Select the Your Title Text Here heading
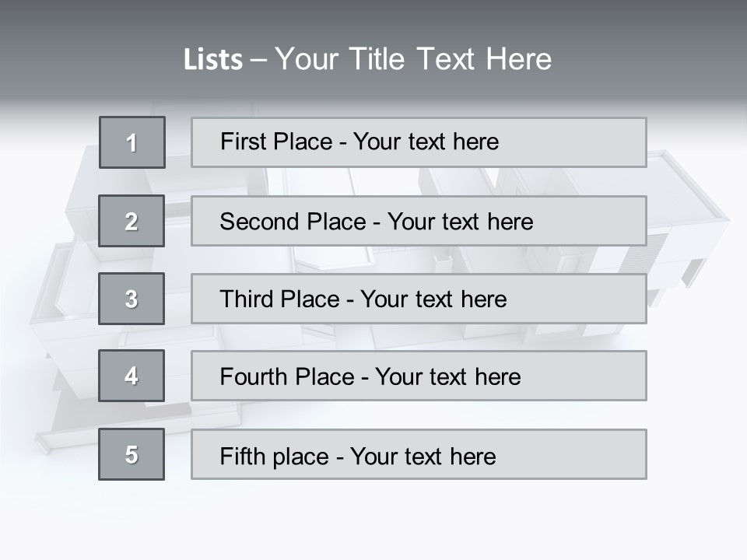Screen dimensions: 747x560 (x=413, y=59)
